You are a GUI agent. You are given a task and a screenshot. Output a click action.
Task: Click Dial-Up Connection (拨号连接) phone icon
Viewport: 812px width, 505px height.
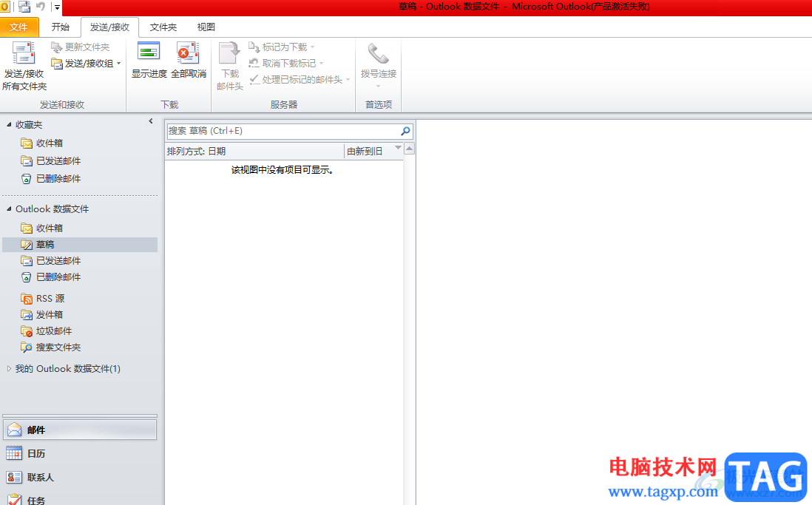[x=379, y=53]
